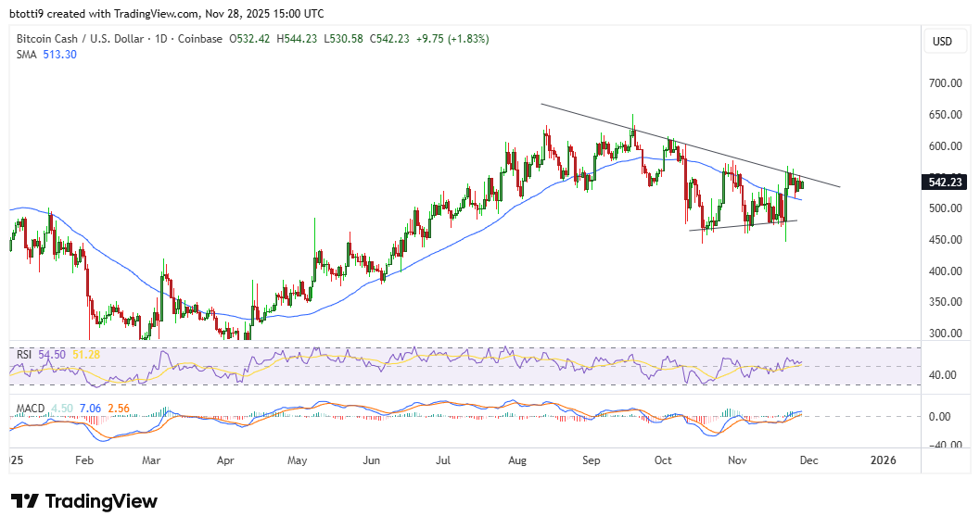Click the May label on time axis

tap(297, 460)
